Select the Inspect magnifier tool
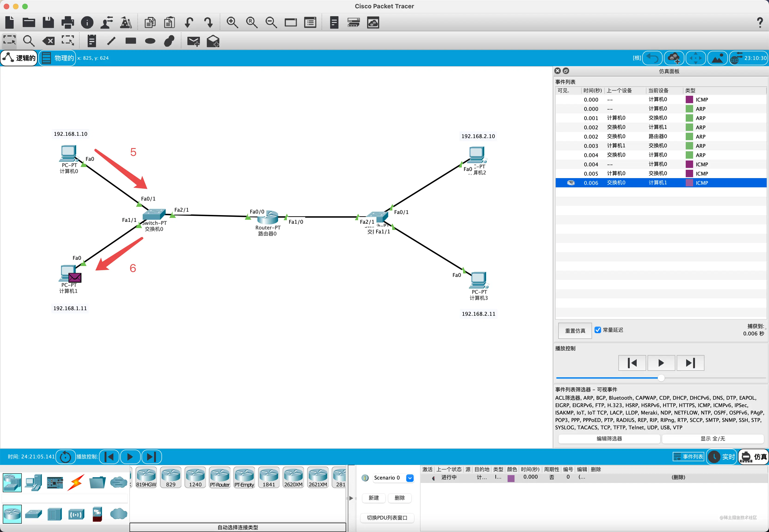 tap(29, 41)
